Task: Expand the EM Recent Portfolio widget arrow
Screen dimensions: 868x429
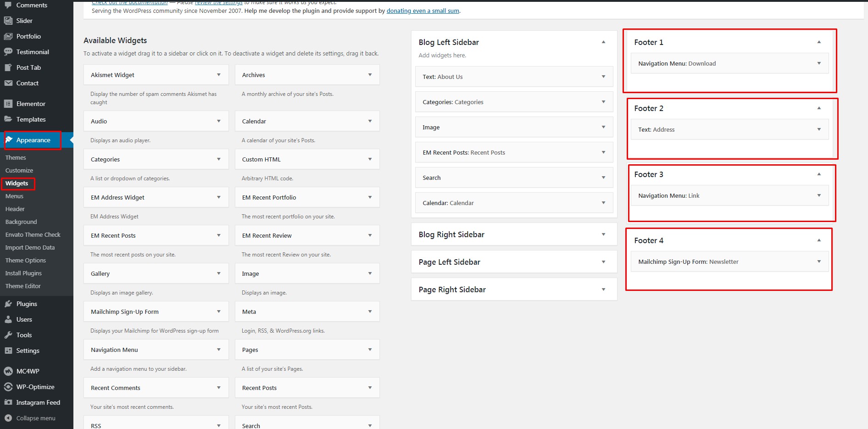Action: coord(370,197)
